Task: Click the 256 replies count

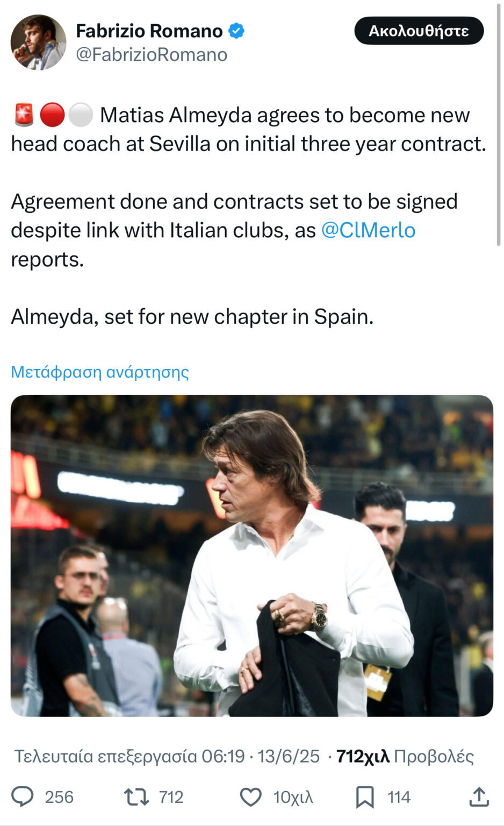Action: 59,796
